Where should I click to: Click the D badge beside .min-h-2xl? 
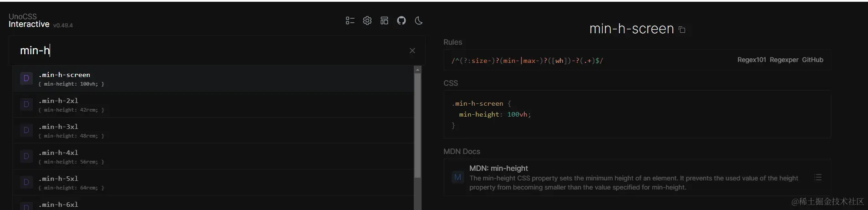pos(26,104)
